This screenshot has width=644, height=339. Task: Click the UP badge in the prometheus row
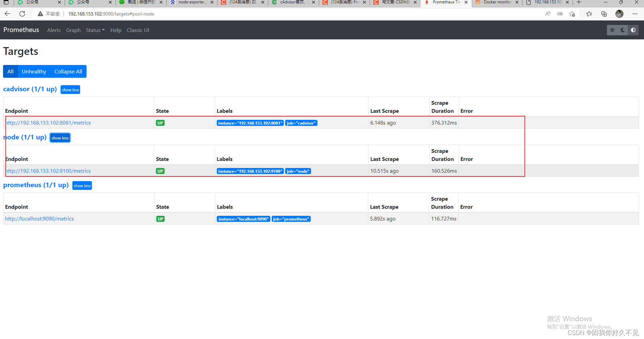[x=160, y=219]
